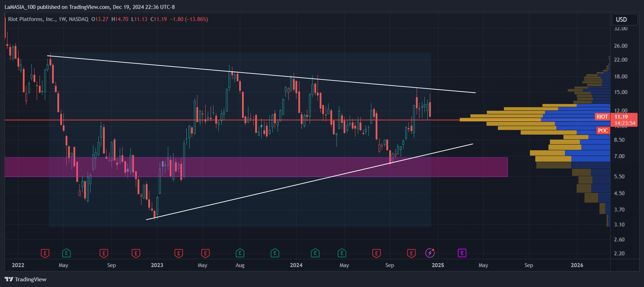Click the yellow volume profile bar at POC
Screen dimensions: 644x287
500,120
